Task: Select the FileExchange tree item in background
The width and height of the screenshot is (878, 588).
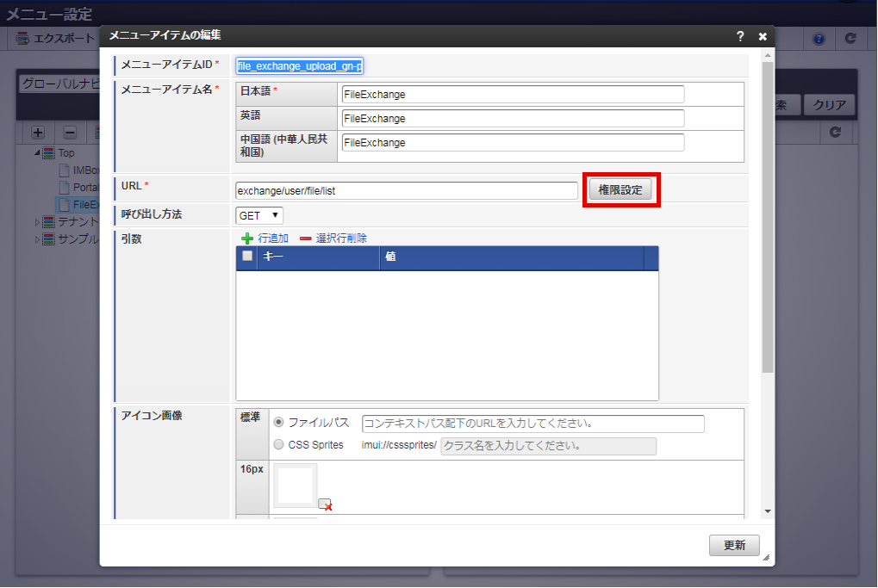Action: tap(85, 205)
